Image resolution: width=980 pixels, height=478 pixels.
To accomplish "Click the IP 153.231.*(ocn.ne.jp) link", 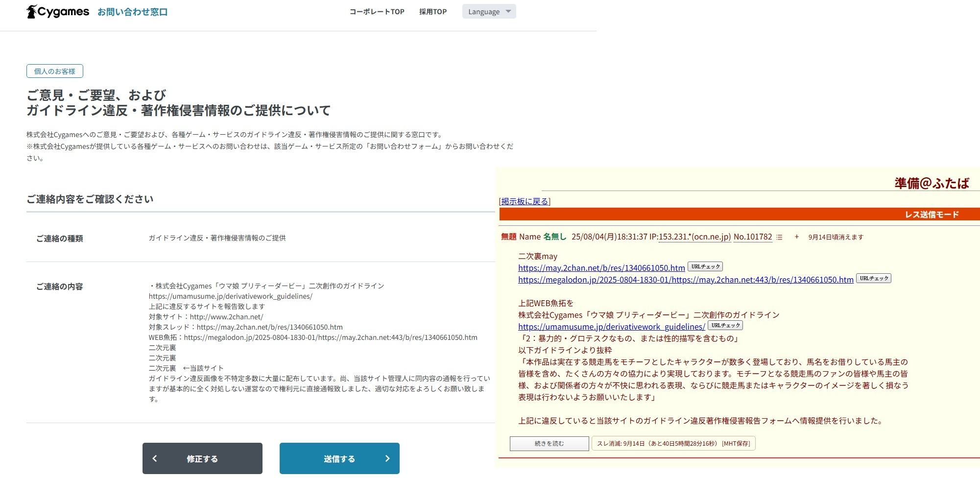I will point(694,237).
